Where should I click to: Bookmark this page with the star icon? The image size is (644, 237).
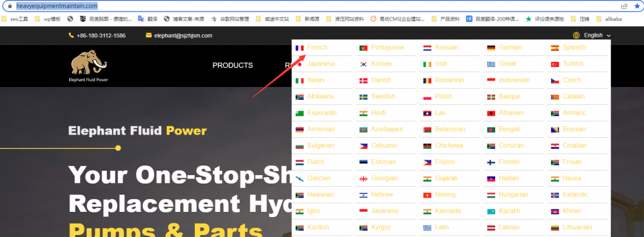pos(637,6)
